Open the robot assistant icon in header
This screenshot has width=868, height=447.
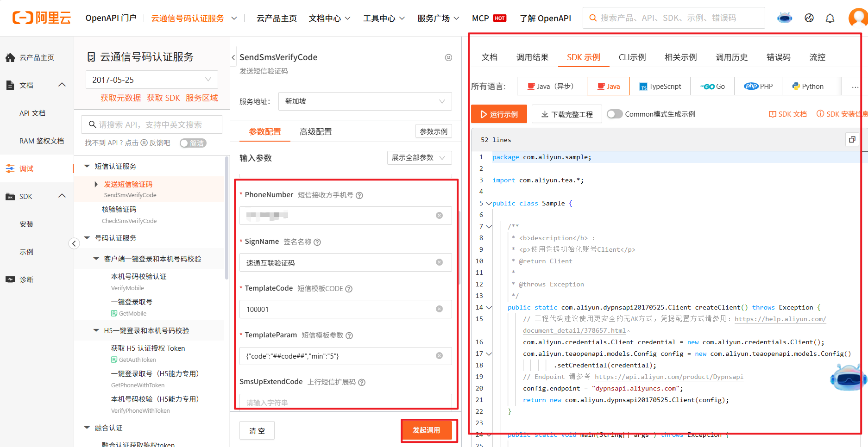click(x=785, y=18)
